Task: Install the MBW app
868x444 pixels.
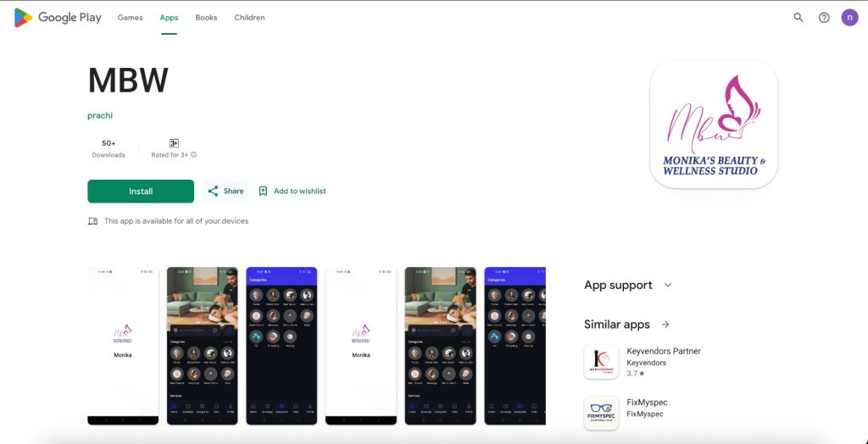Action: 141,191
